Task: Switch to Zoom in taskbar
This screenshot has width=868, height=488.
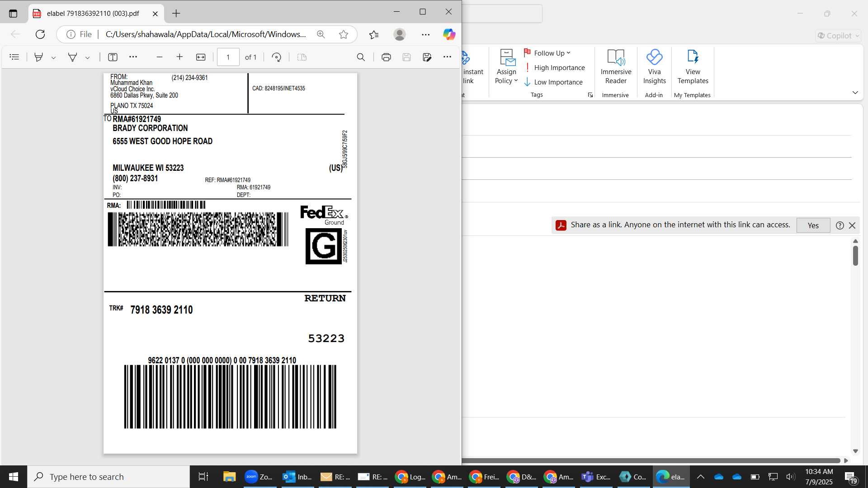Action: [259, 477]
